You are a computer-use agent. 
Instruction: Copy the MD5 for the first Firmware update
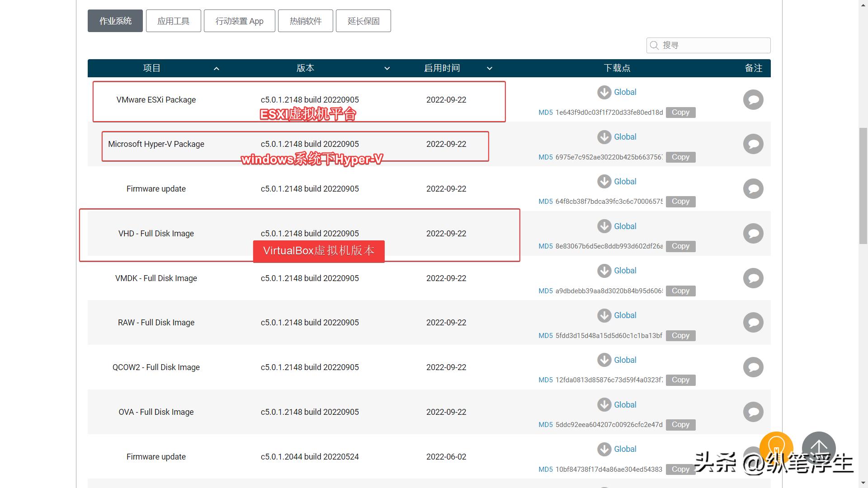(x=680, y=202)
